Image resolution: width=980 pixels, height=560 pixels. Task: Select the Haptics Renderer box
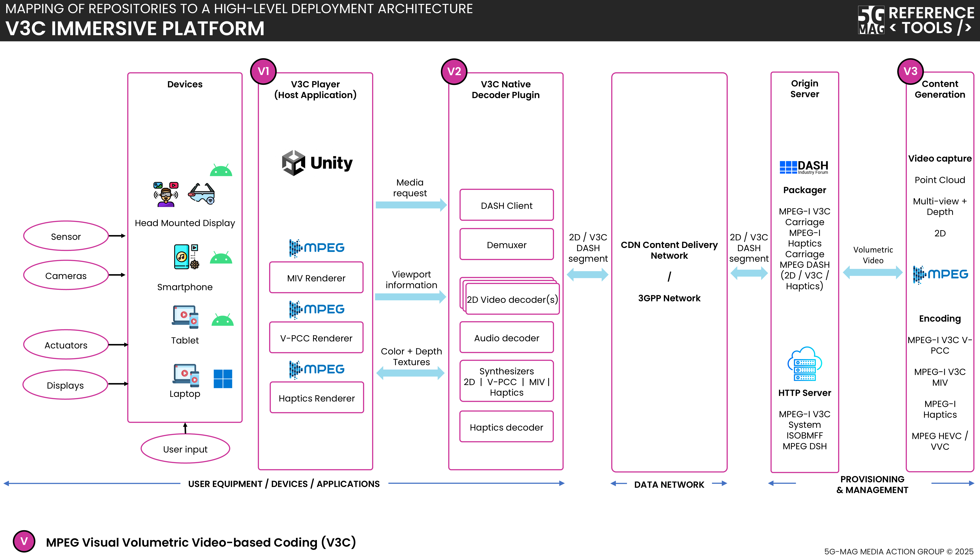click(317, 398)
